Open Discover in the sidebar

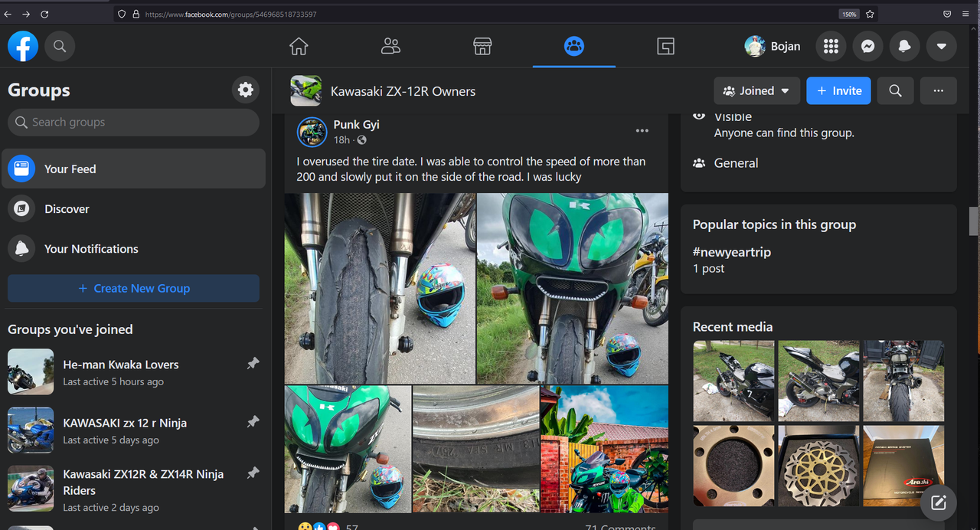click(133, 208)
